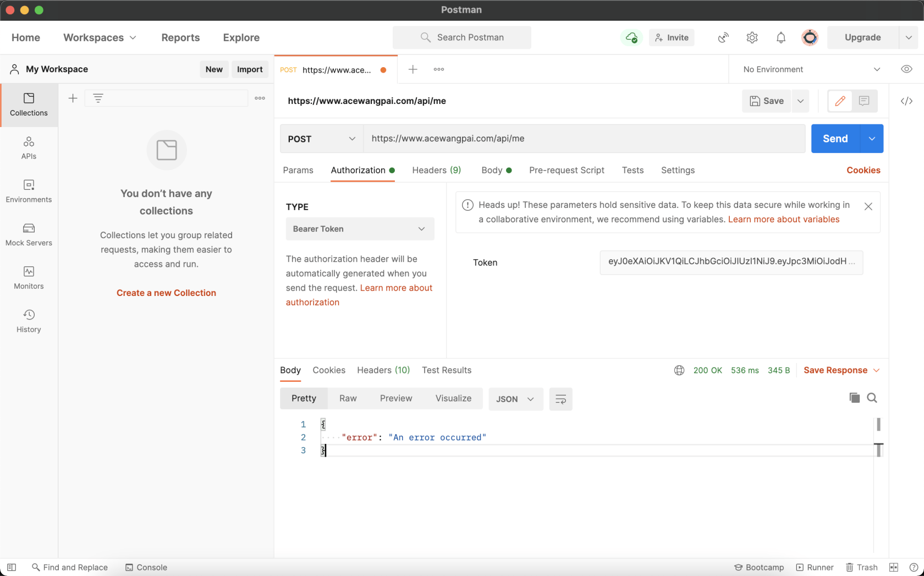Image resolution: width=924 pixels, height=576 pixels.
Task: Click the Import button
Action: (x=250, y=69)
